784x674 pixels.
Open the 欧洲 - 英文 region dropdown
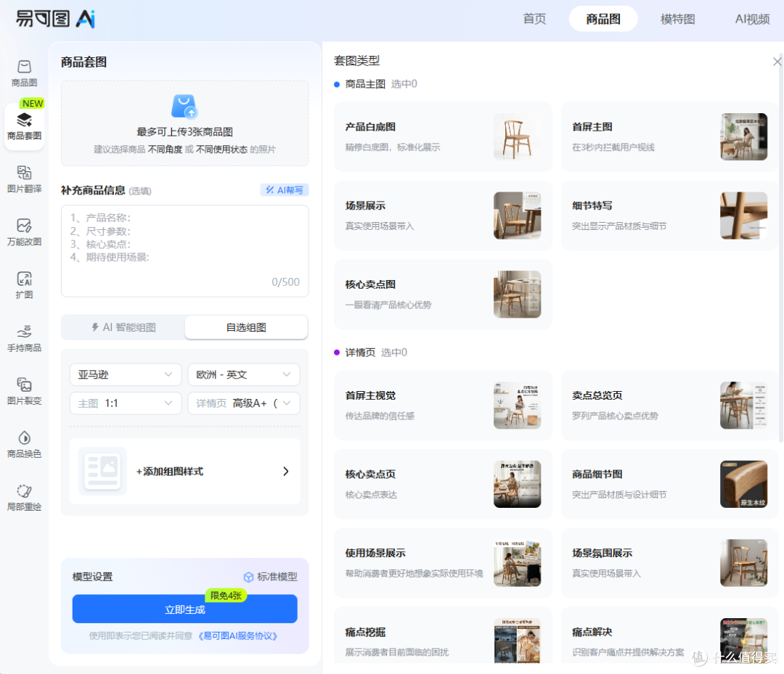[x=243, y=374]
